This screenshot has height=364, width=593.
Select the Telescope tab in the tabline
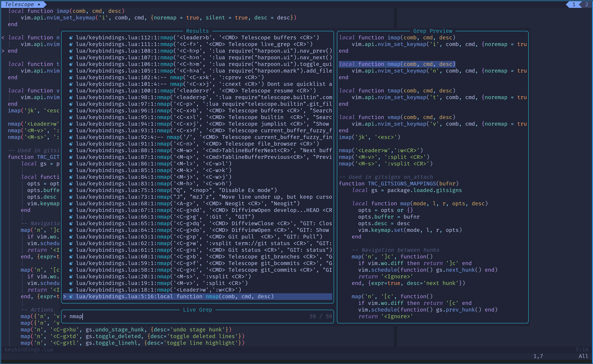23,4
